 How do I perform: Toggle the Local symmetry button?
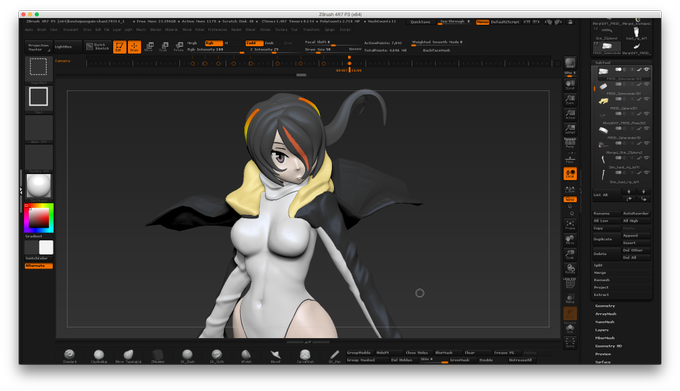click(x=570, y=174)
